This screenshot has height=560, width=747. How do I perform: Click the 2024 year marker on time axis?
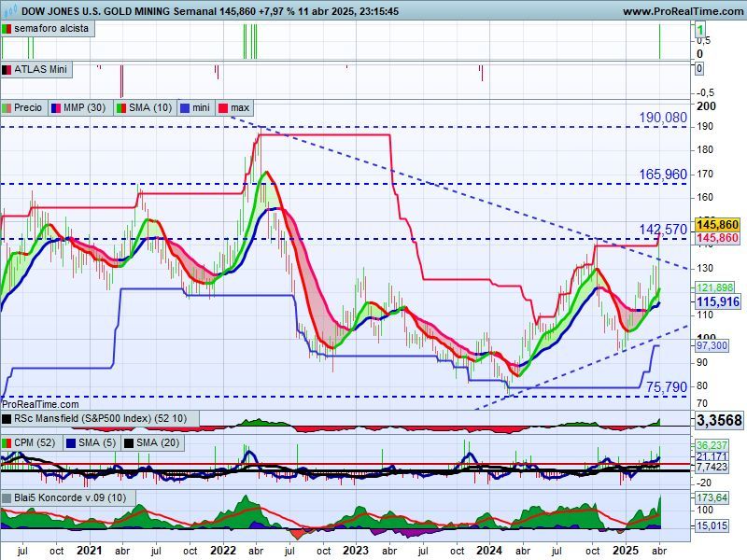489,551
